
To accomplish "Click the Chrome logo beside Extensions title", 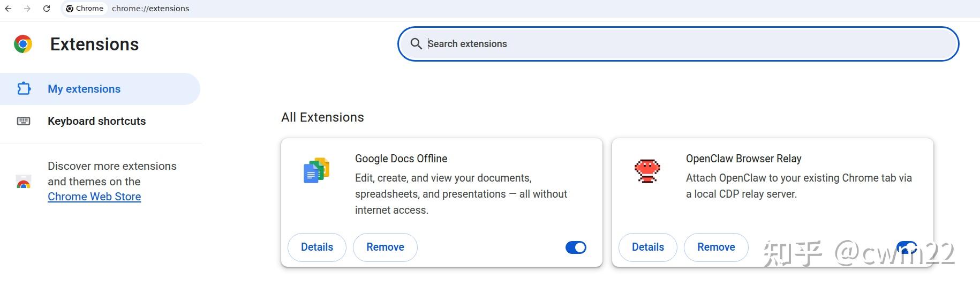I will 23,44.
